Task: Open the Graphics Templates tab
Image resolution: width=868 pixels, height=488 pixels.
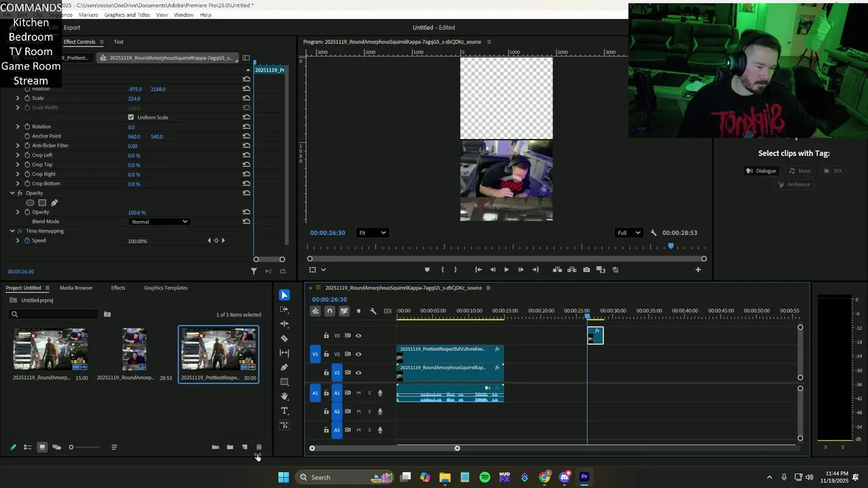Action: point(165,288)
